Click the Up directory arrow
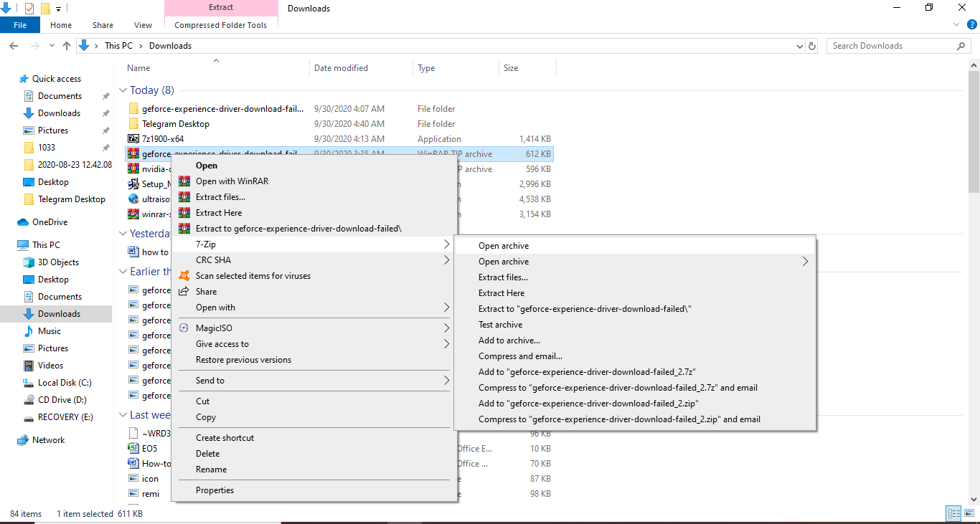 (x=67, y=46)
